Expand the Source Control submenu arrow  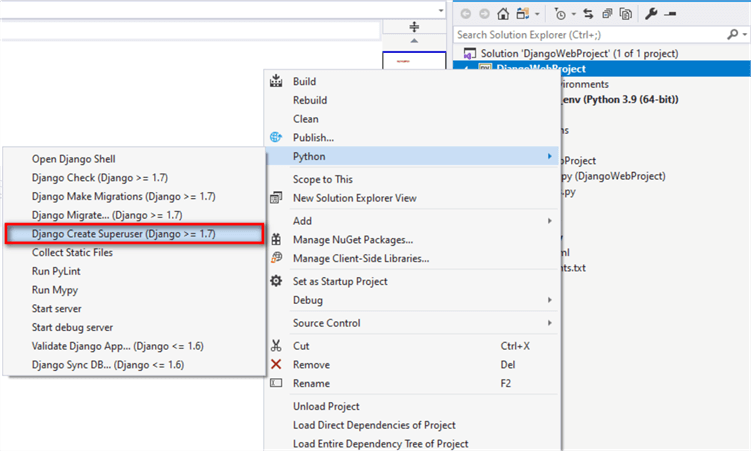(x=549, y=323)
